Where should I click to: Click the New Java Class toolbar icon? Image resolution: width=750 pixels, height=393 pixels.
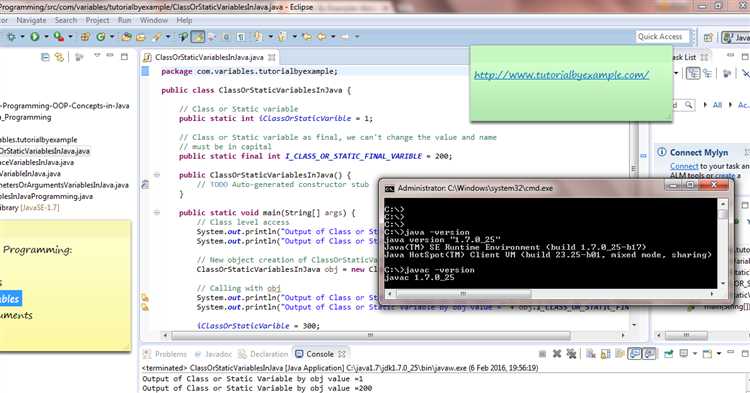(100, 37)
